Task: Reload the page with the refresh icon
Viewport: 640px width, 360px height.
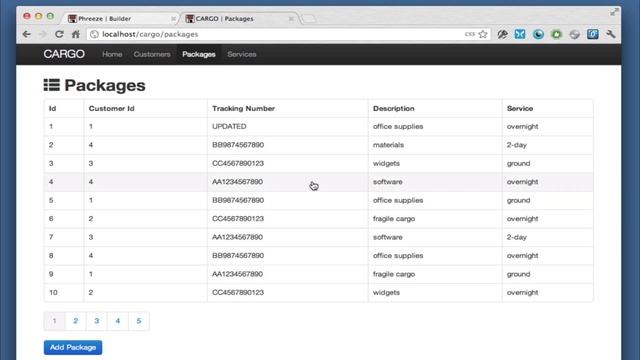Action: (x=59, y=34)
